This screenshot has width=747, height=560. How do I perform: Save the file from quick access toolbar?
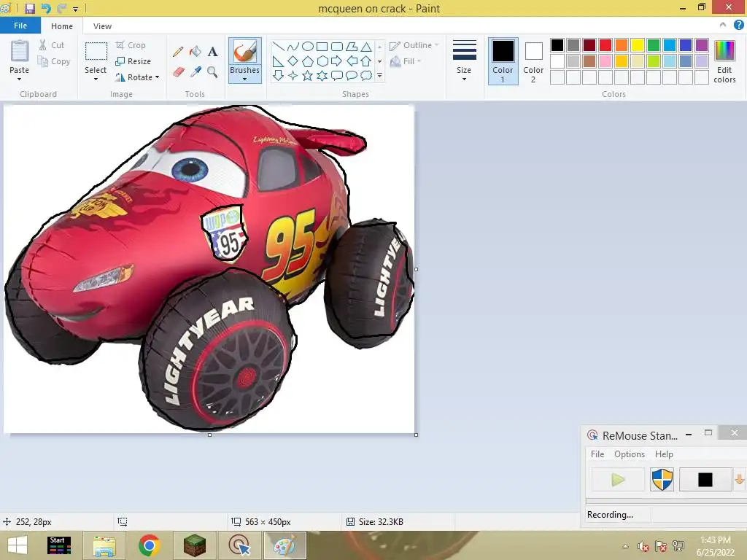(30, 8)
